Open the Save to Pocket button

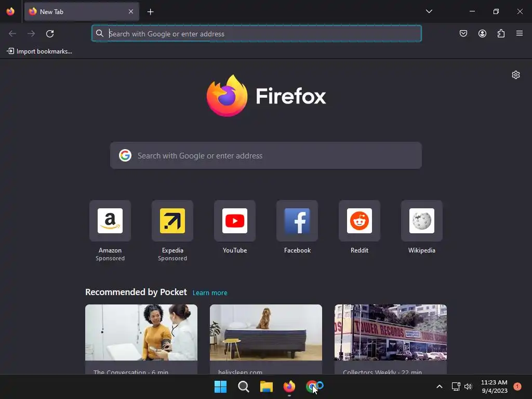[463, 33]
